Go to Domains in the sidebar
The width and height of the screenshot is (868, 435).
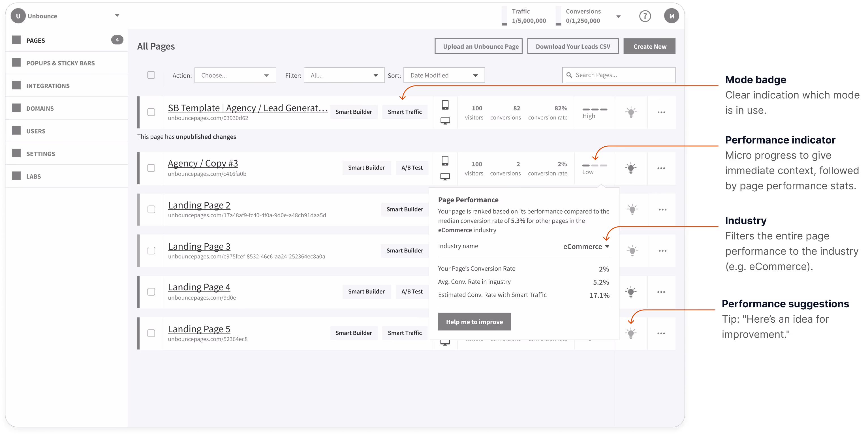tap(67, 108)
